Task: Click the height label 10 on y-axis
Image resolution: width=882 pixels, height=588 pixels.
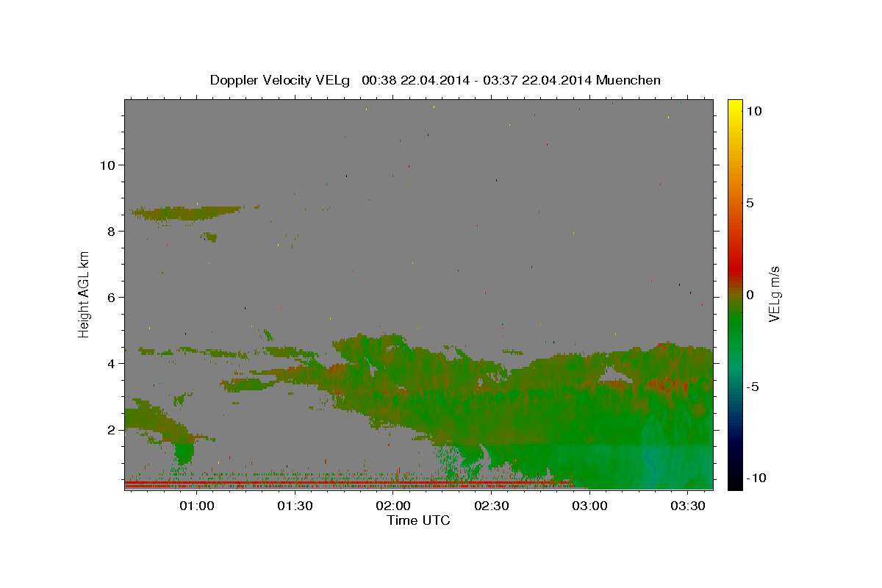Action: coord(107,165)
